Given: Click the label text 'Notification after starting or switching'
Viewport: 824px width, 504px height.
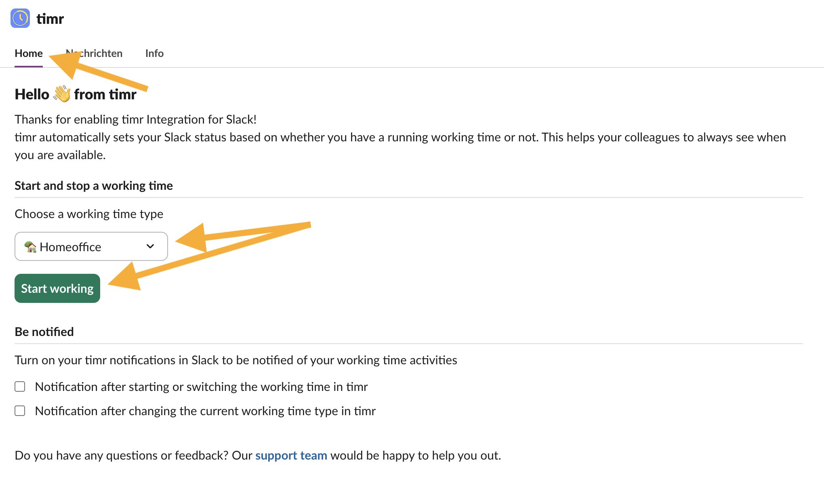Looking at the screenshot, I should pyautogui.click(x=201, y=386).
